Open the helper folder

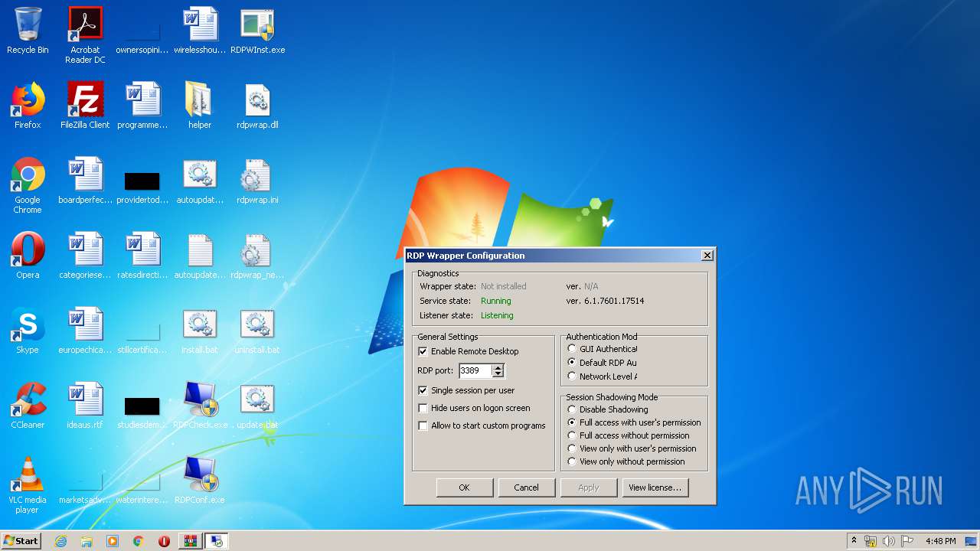click(200, 106)
